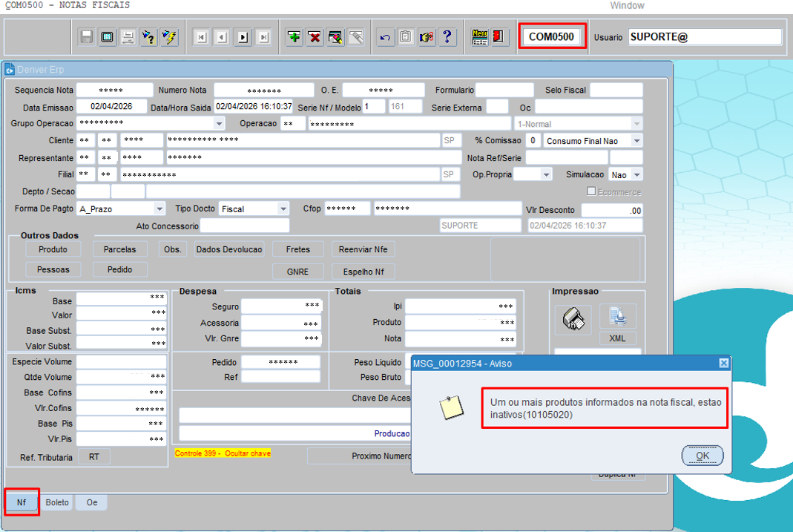Click the Vlr Desconto input field

611,210
